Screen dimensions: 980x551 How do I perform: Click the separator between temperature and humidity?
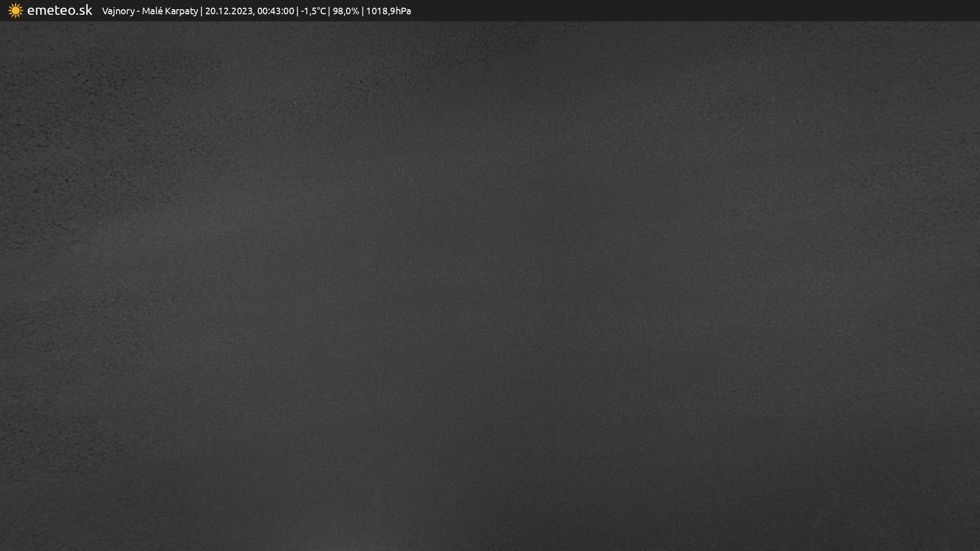click(x=329, y=11)
